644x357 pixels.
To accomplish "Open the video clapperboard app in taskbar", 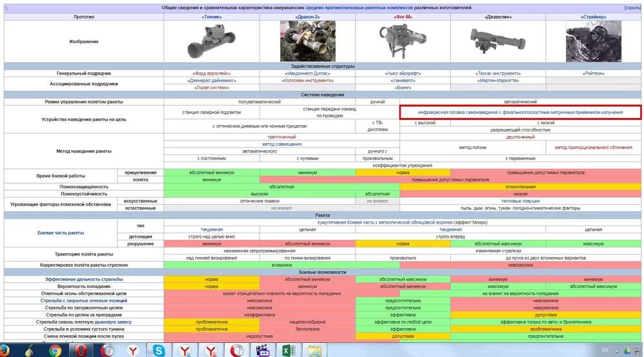I will pyautogui.click(x=263, y=351).
